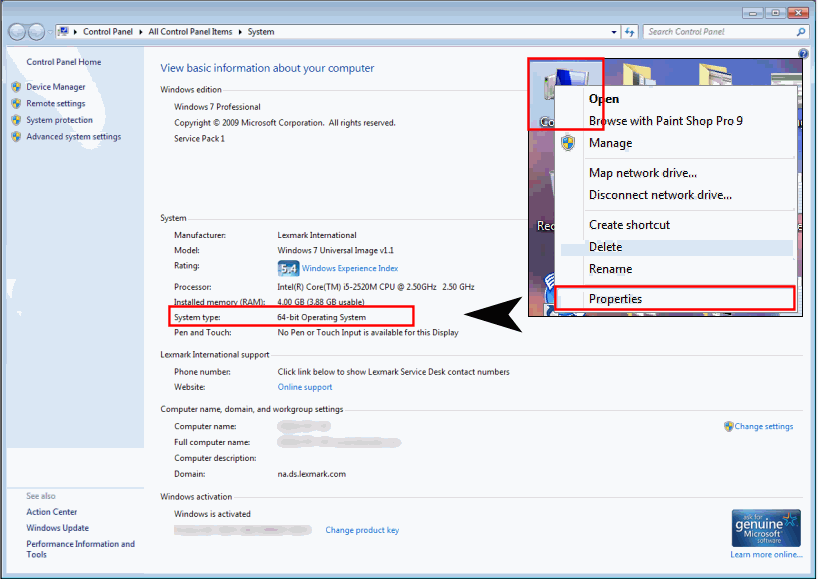Click the Intel Core i5-2520M processor text
Viewport: 818px width, 579px height.
click(x=376, y=287)
